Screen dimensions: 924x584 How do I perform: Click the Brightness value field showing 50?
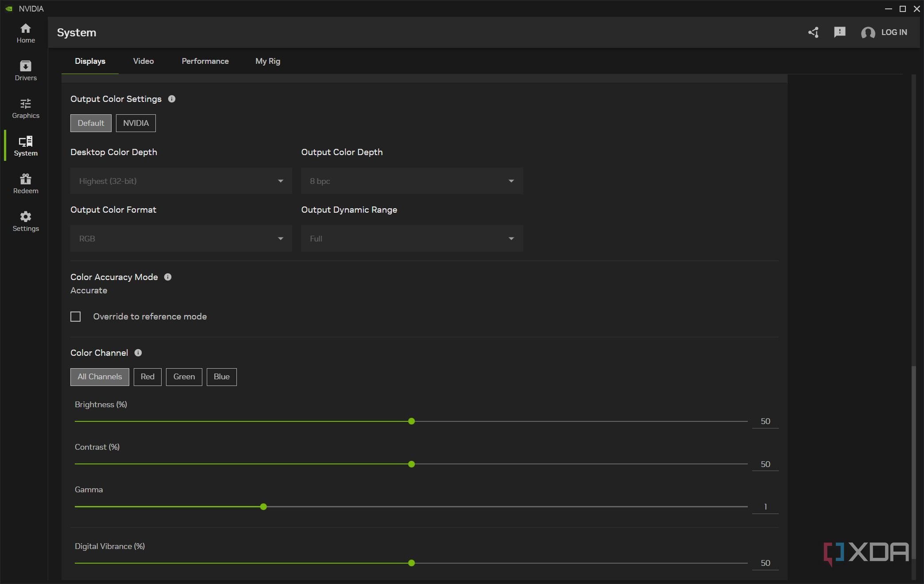pyautogui.click(x=765, y=421)
